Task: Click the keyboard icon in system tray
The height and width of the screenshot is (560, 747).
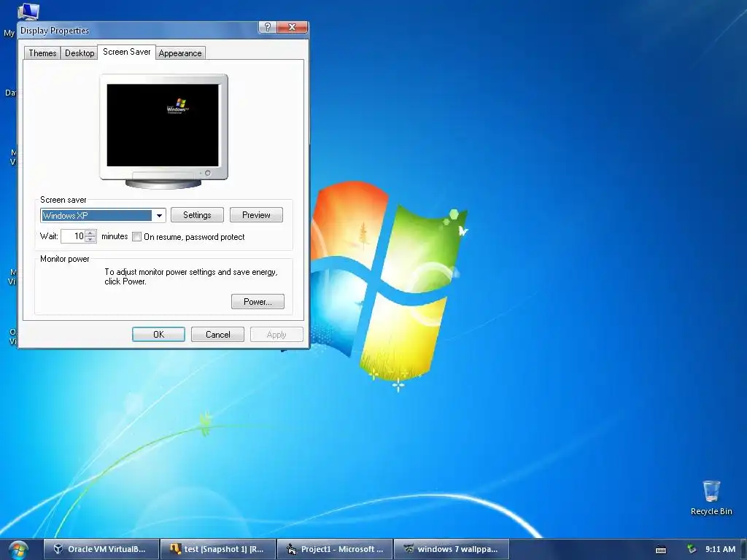Action: click(x=661, y=550)
